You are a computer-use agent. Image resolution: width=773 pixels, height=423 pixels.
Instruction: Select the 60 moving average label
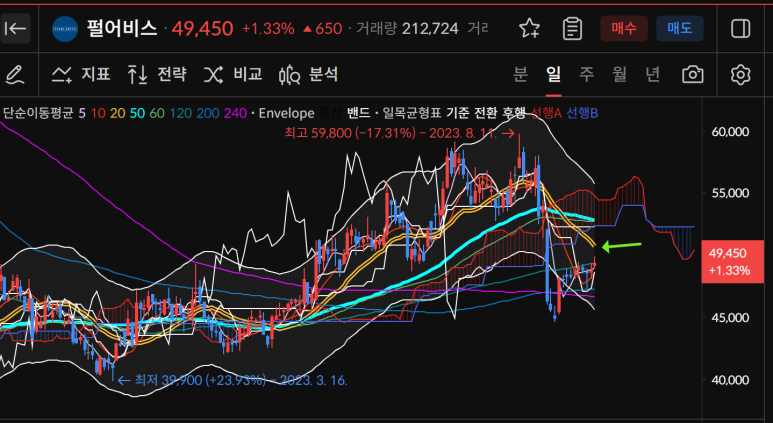(x=157, y=113)
